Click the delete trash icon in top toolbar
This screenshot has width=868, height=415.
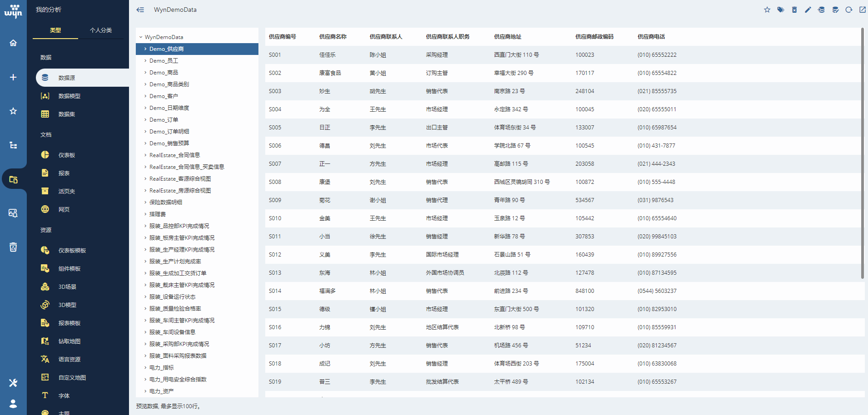click(794, 10)
